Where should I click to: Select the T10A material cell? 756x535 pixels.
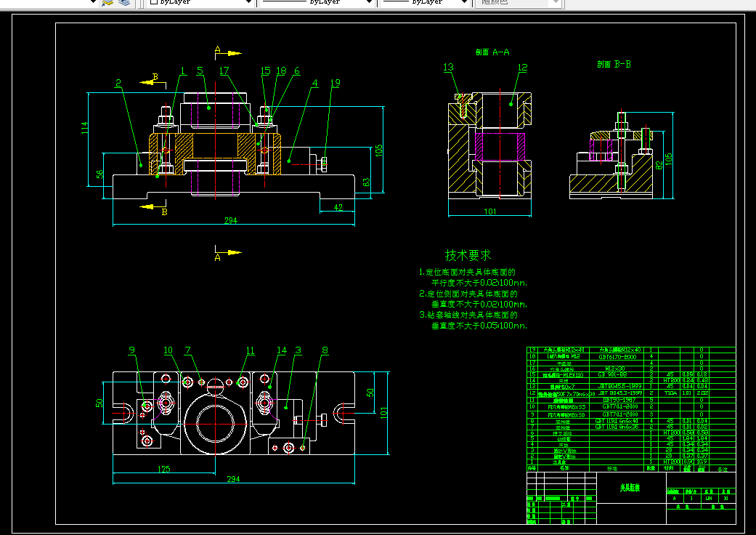pyautogui.click(x=670, y=393)
